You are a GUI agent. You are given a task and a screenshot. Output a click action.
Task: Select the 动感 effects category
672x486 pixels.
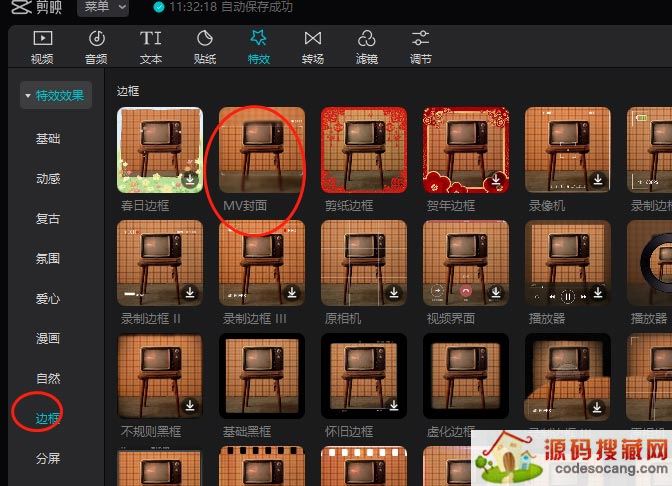click(x=48, y=179)
